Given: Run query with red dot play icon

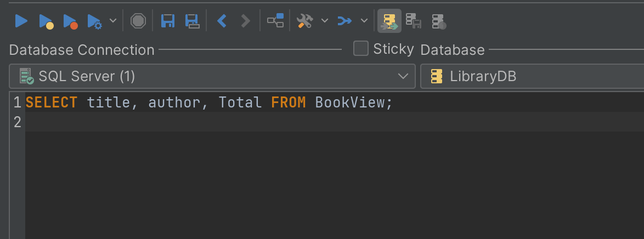Looking at the screenshot, I should click(x=70, y=21).
